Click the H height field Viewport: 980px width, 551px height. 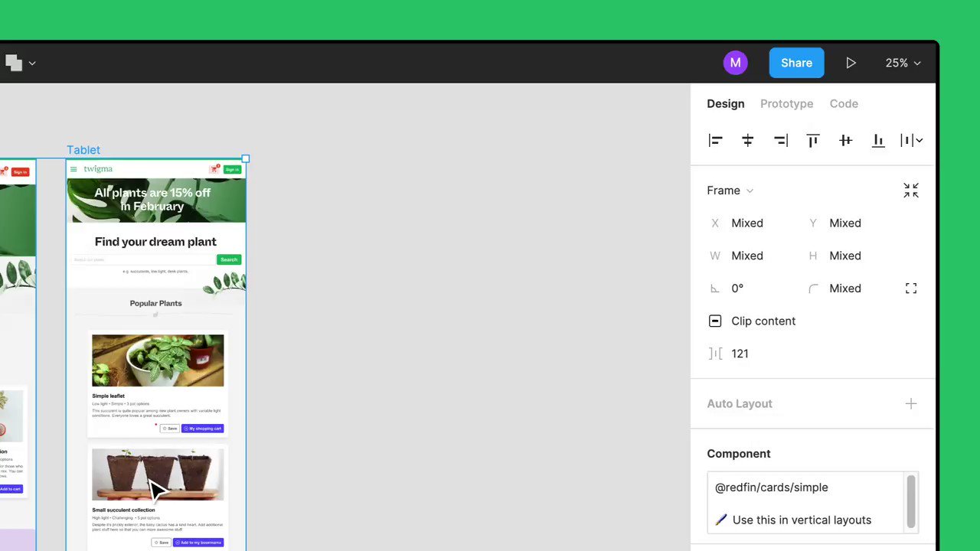coord(844,256)
